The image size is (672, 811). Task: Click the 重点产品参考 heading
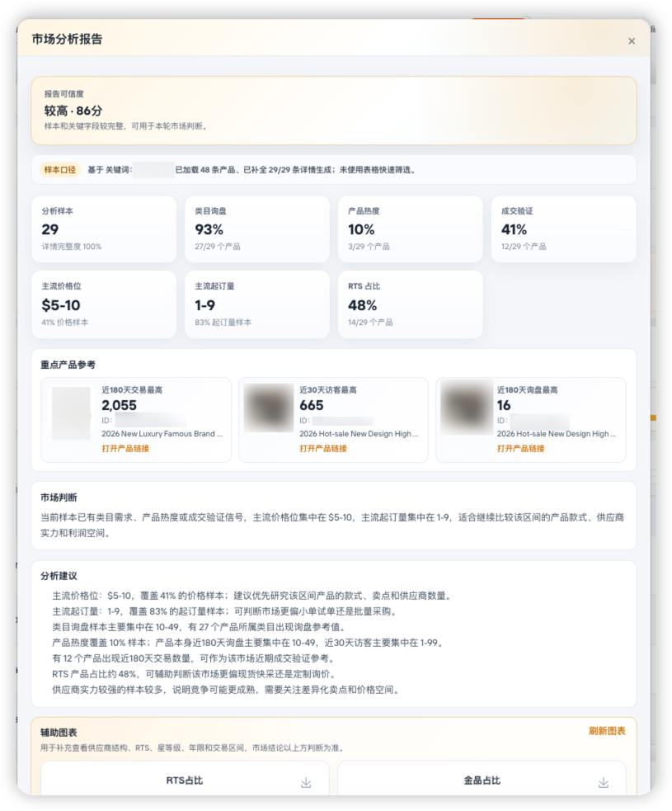tap(68, 365)
